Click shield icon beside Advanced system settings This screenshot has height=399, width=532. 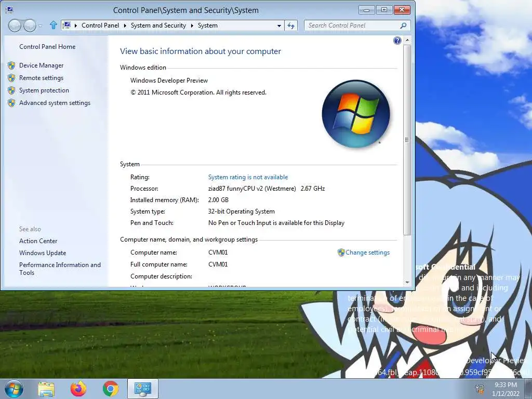click(x=11, y=103)
